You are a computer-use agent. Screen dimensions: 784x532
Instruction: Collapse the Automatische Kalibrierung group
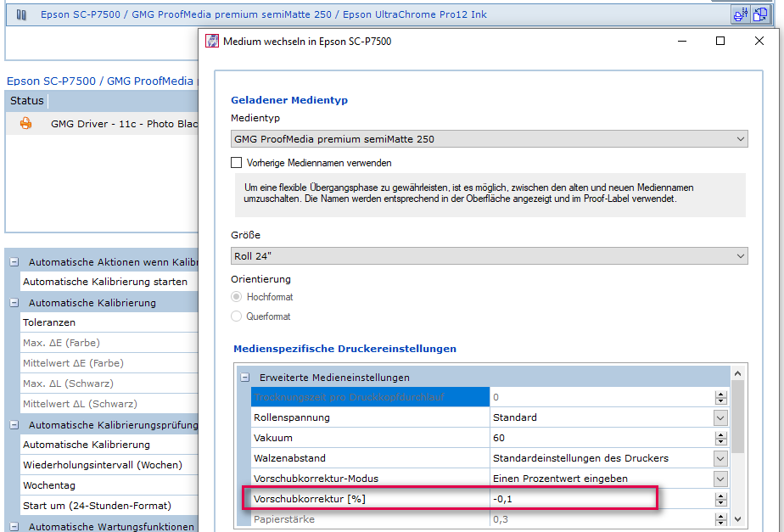click(14, 303)
